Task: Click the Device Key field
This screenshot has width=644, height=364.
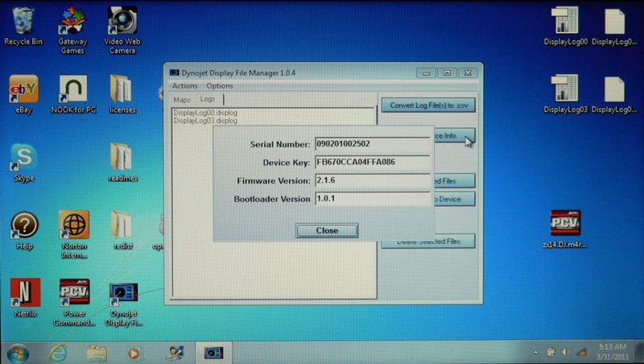Action: 372,162
